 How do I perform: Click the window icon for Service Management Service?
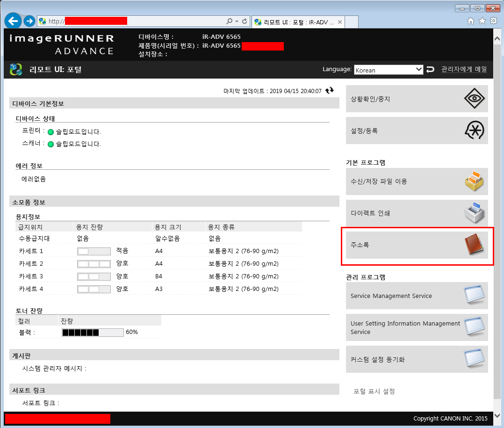click(x=475, y=294)
